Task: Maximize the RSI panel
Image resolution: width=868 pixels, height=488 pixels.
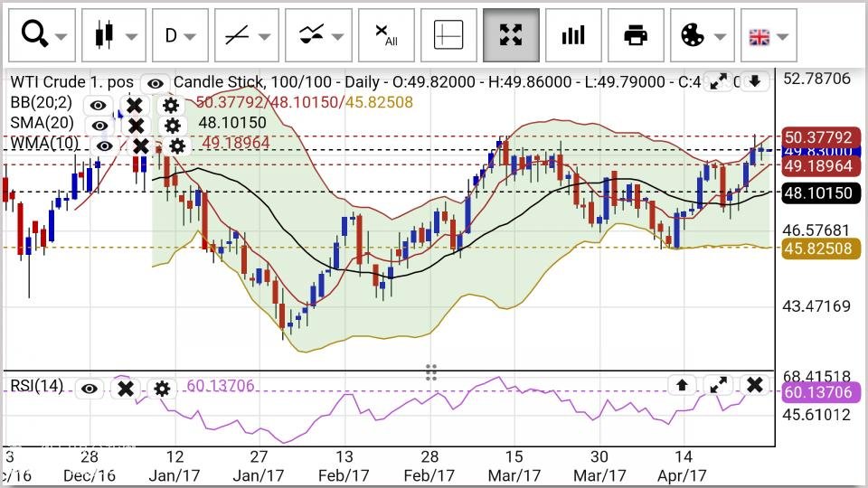Action: (719, 386)
